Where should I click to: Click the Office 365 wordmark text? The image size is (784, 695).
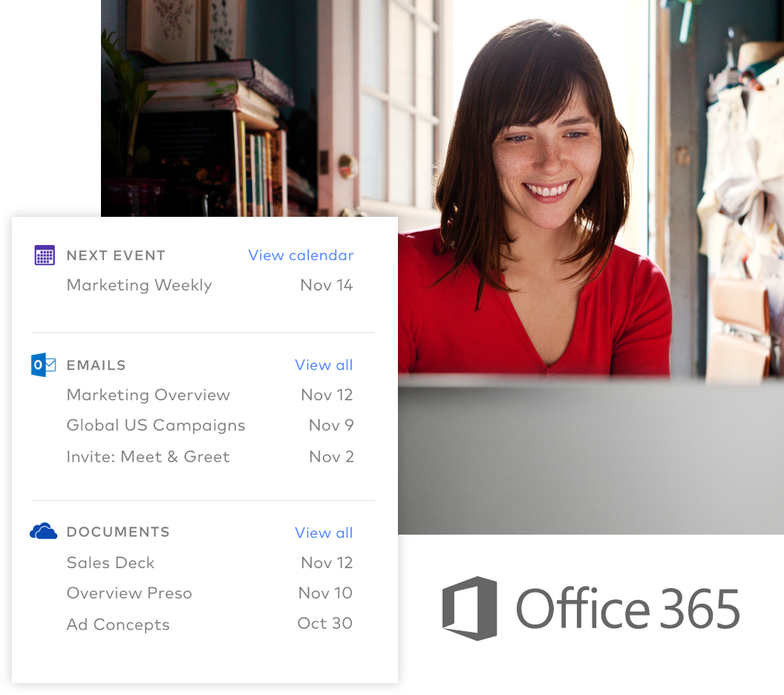click(628, 609)
